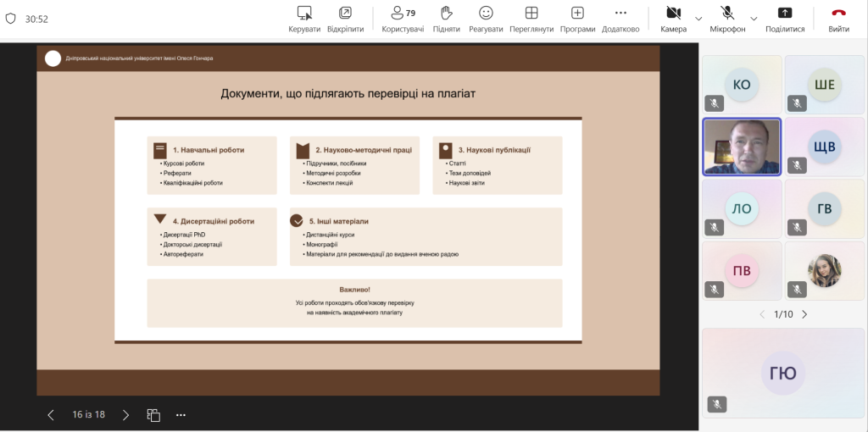Viewport: 868px width, 432px height.
Task: Click the Керувати control icon
Action: pos(304,14)
